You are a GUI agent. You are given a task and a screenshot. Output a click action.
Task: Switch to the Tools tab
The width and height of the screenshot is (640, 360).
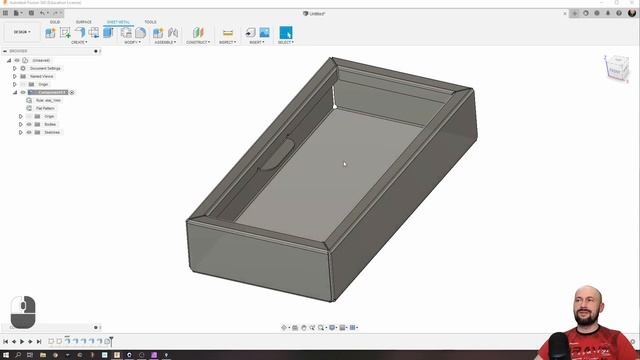pos(150,22)
